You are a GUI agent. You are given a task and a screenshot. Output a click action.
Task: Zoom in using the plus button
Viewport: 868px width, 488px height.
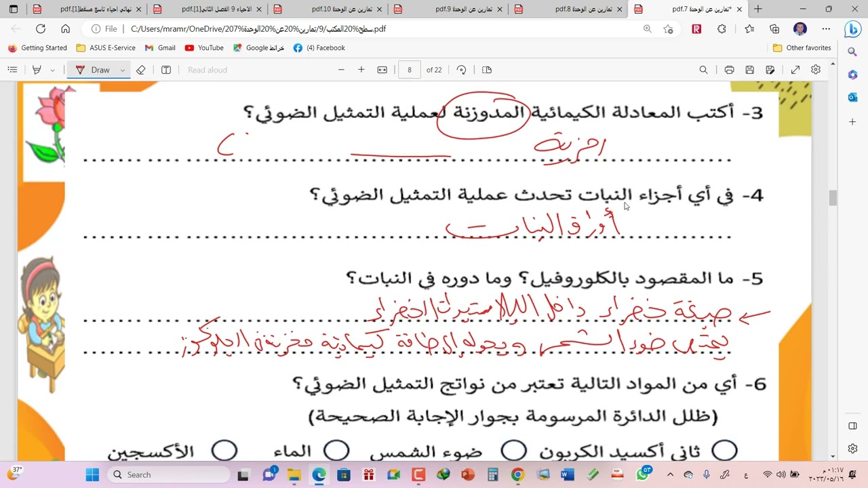click(361, 70)
